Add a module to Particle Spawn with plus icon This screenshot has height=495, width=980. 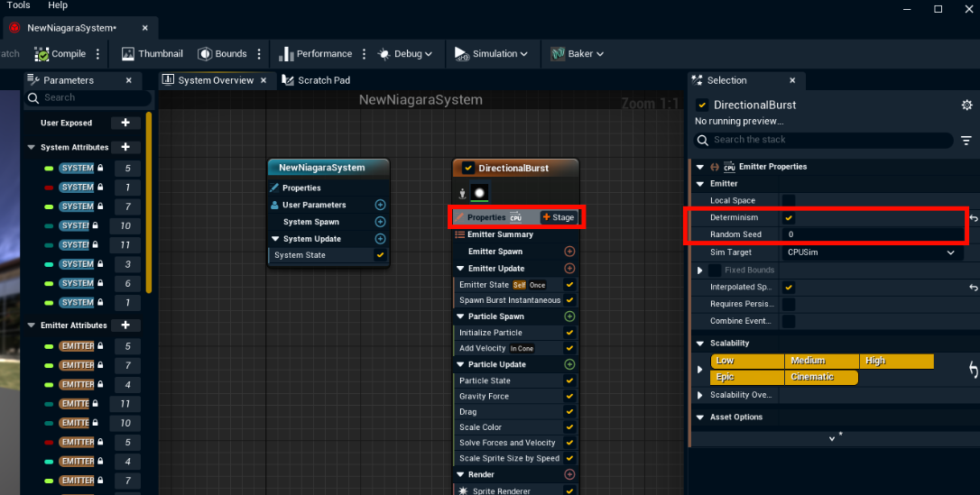[569, 316]
